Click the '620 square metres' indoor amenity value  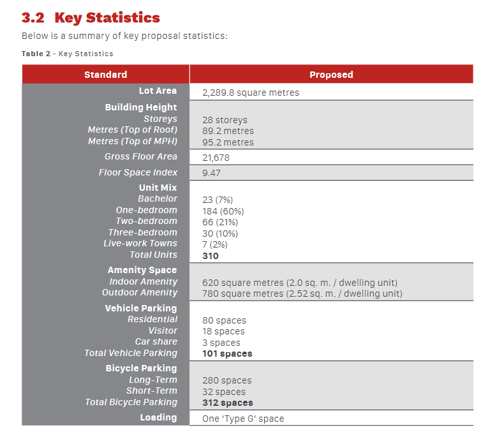pos(300,283)
